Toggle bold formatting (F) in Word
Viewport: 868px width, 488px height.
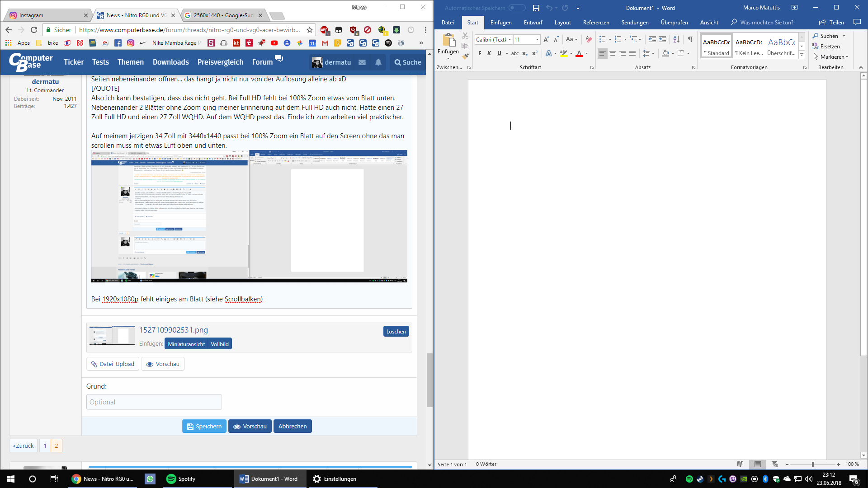tap(480, 53)
